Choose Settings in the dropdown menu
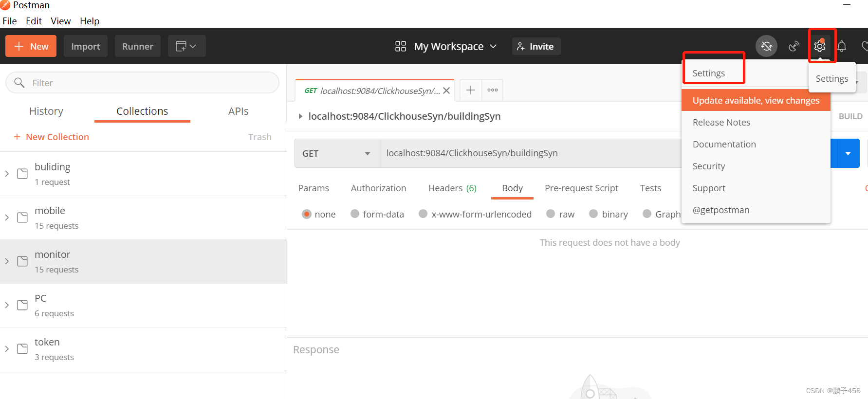Image resolution: width=868 pixels, height=399 pixels. [x=709, y=73]
